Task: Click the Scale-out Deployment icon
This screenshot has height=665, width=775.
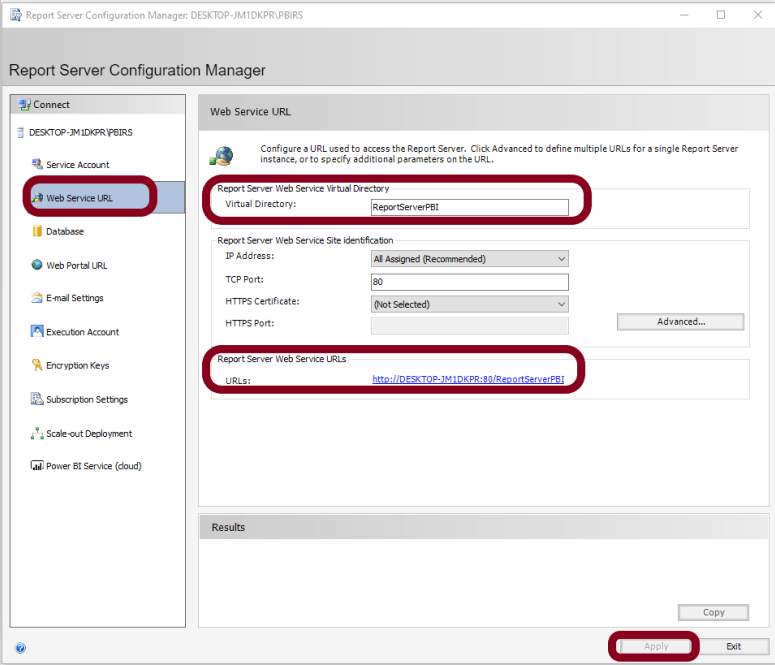Action: [37, 433]
